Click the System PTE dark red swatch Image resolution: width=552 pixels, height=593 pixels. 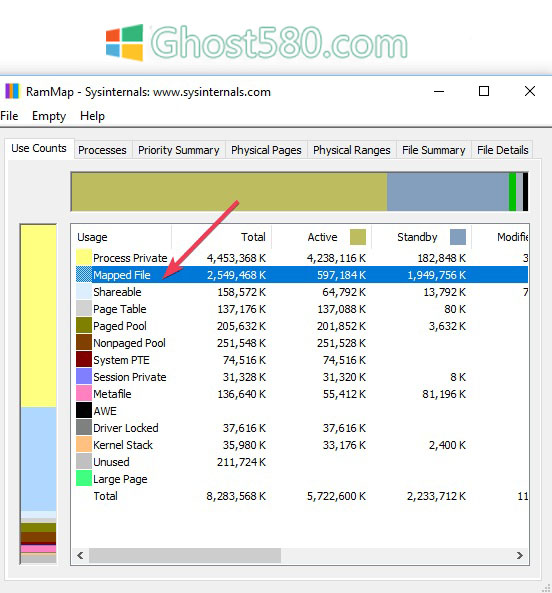point(84,360)
